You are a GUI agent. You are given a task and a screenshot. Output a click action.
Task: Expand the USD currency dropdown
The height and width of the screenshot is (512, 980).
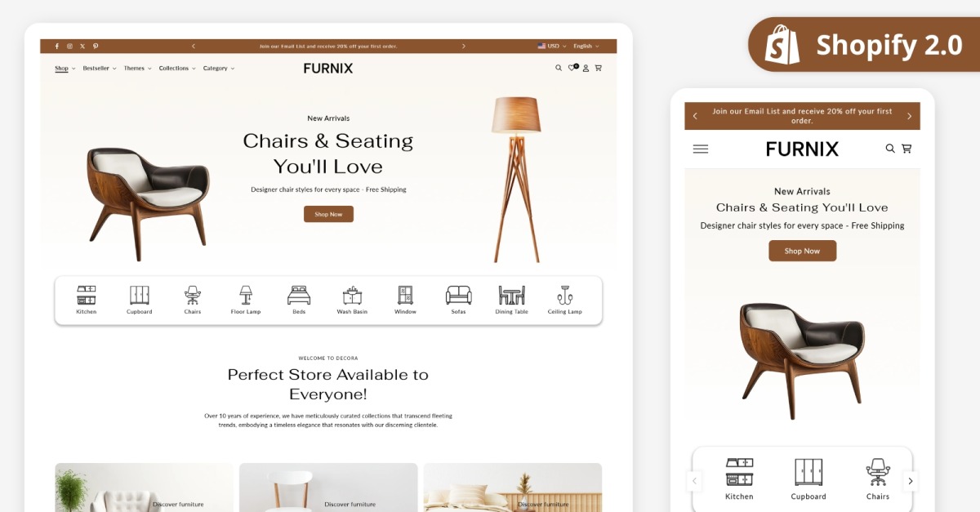click(x=551, y=47)
